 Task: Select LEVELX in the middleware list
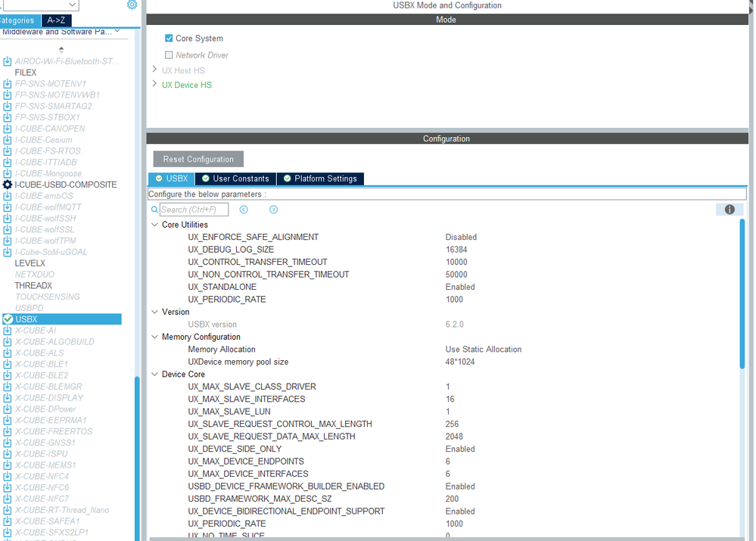click(x=30, y=263)
